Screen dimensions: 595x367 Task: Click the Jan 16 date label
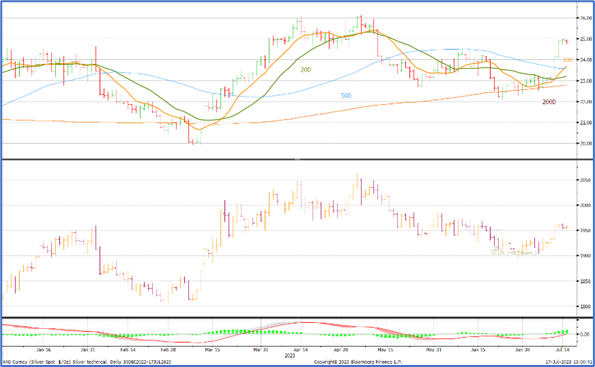coord(44,350)
